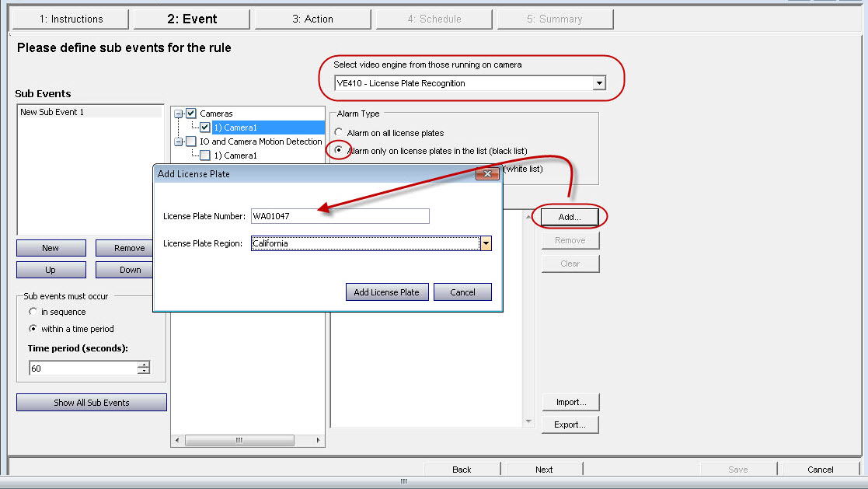
Task: Close the Add License Plate dialog
Action: [x=488, y=174]
